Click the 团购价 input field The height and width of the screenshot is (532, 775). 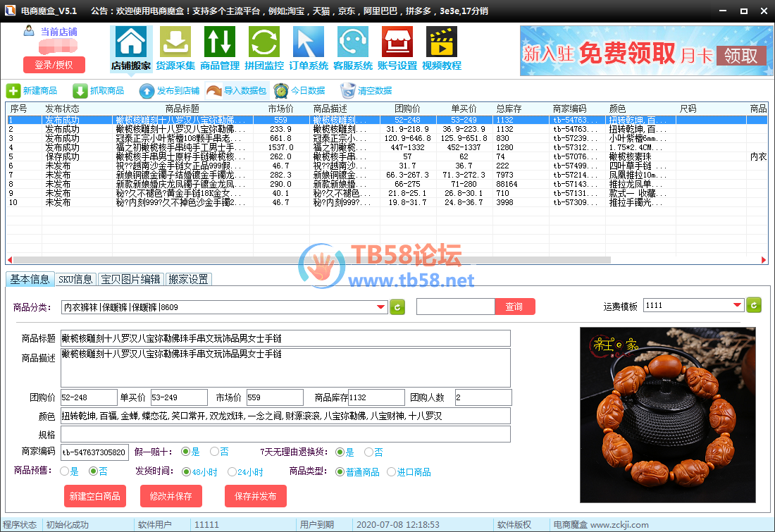point(89,397)
